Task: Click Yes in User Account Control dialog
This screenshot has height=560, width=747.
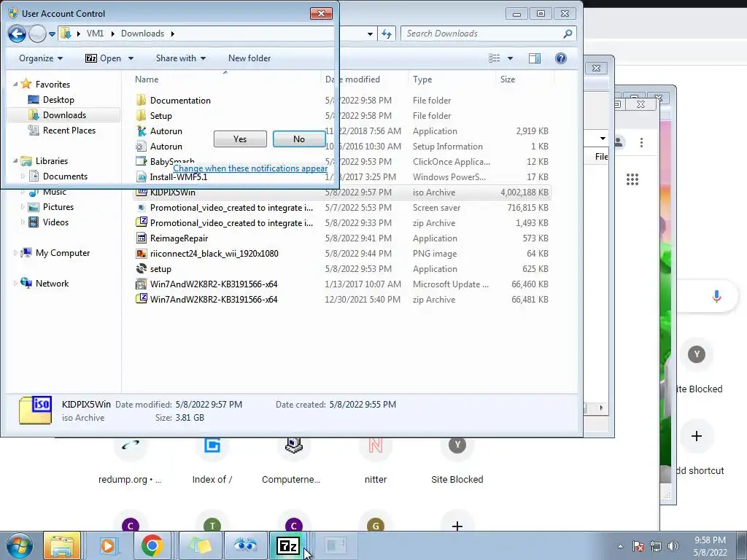Action: coord(240,139)
